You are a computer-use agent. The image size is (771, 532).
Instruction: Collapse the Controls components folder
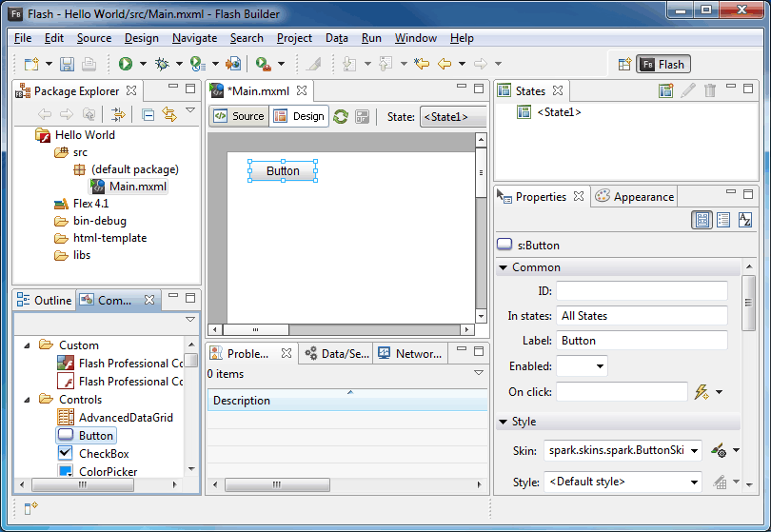(x=27, y=400)
